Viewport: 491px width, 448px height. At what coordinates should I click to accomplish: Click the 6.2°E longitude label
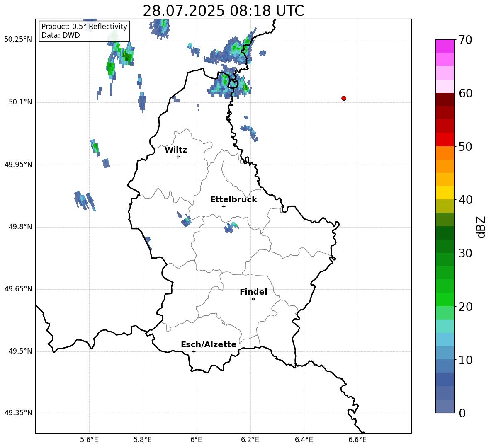(250, 440)
